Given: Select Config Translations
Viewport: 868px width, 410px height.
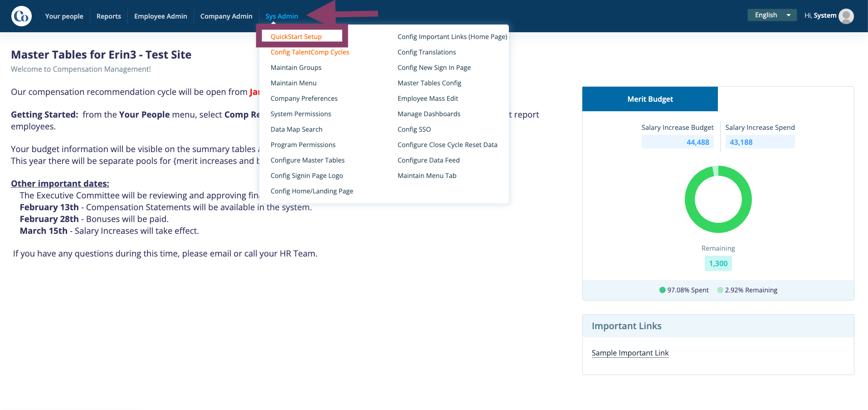Looking at the screenshot, I should pyautogui.click(x=427, y=52).
